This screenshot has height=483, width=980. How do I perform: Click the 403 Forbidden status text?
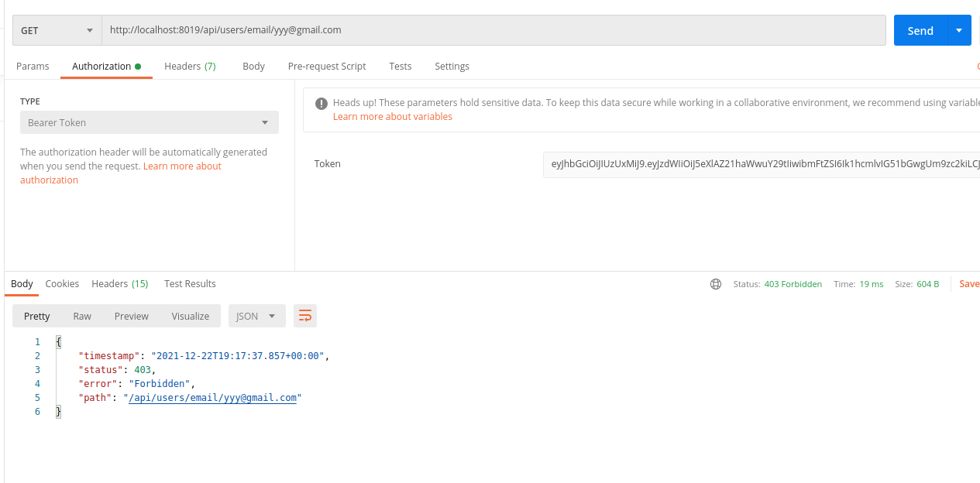point(793,284)
